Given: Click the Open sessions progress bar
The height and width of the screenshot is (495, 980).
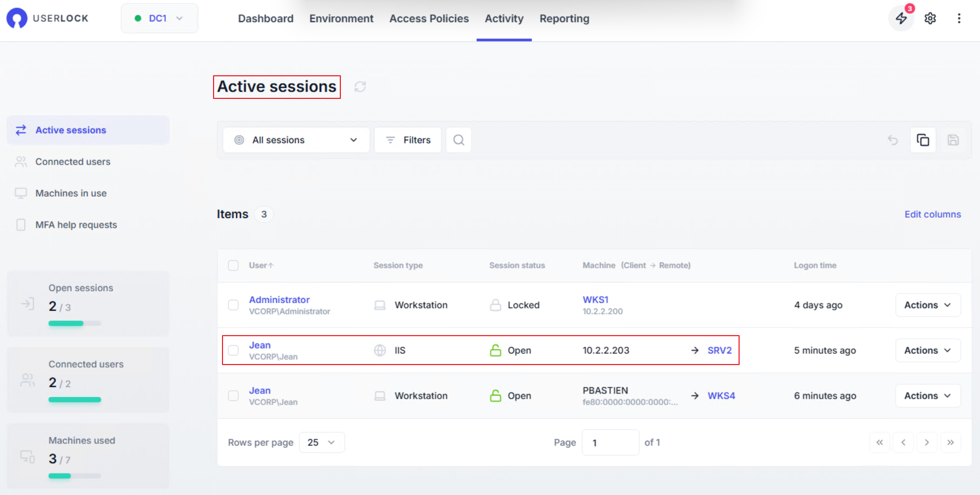Looking at the screenshot, I should (x=74, y=324).
